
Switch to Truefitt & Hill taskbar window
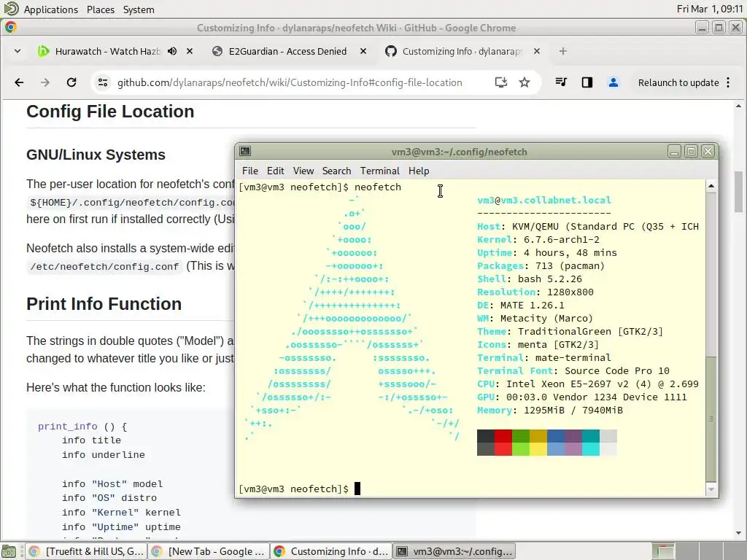(x=86, y=551)
